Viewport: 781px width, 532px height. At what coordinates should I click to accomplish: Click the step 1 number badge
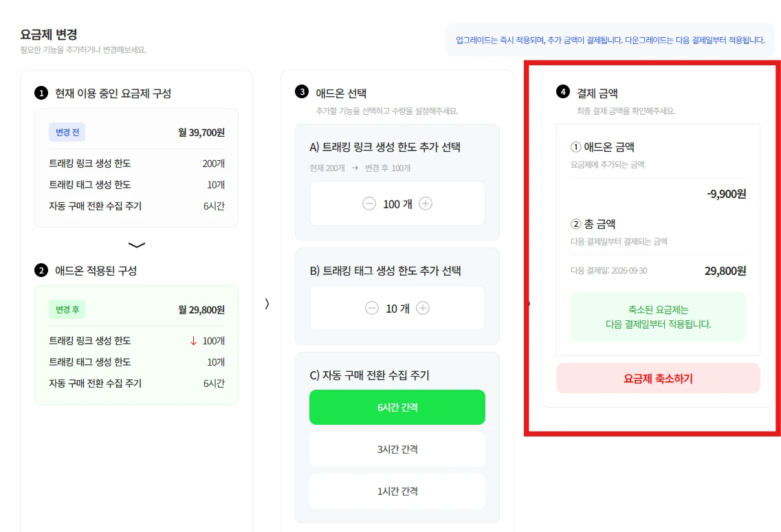click(41, 93)
